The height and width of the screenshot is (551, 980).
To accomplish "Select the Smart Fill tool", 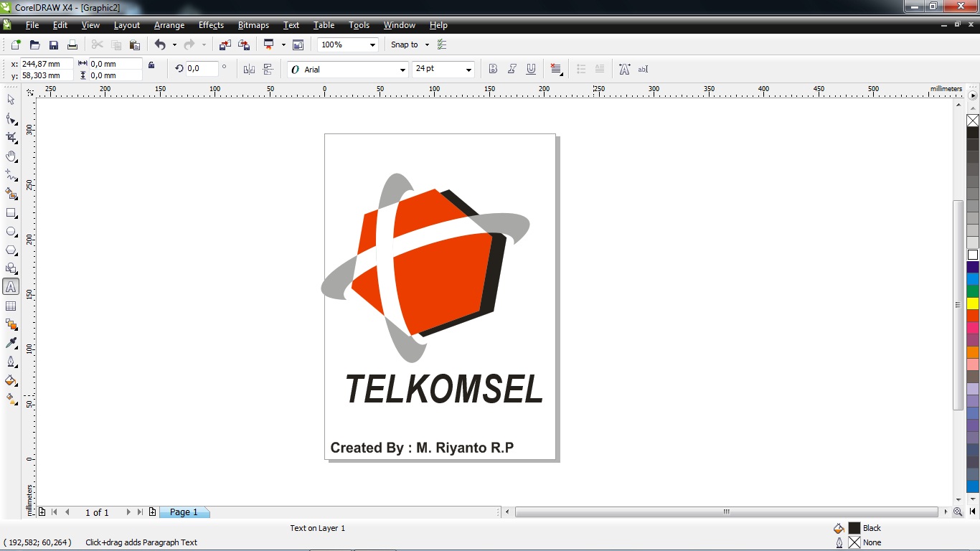I will (x=11, y=194).
